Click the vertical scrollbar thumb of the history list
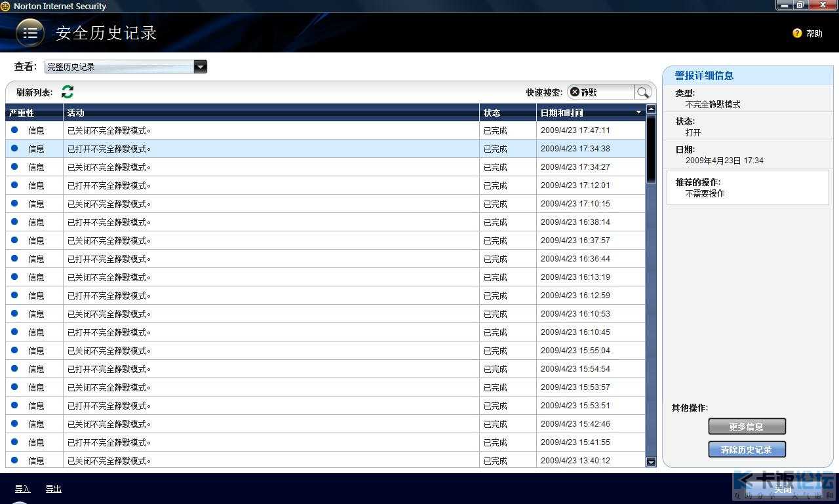The width and height of the screenshot is (839, 504). [651, 149]
